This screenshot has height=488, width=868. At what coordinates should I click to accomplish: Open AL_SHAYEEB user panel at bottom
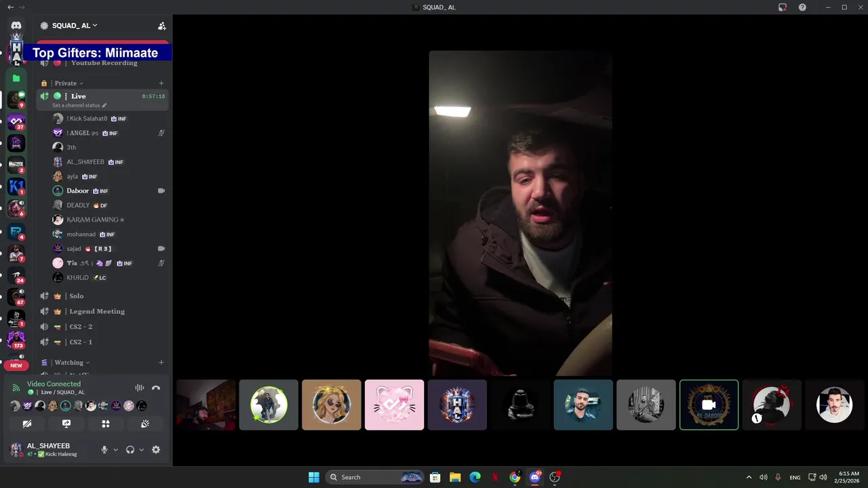[x=51, y=449]
